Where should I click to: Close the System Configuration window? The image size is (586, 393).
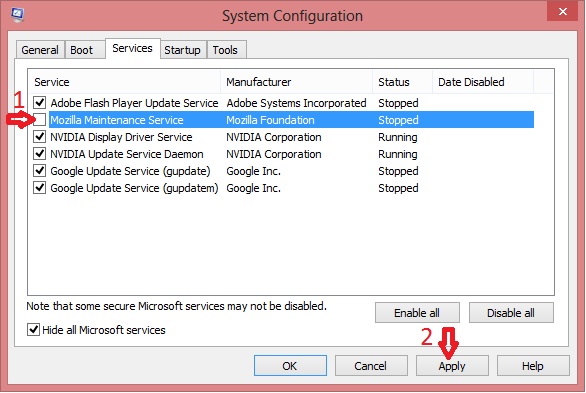pyautogui.click(x=562, y=12)
